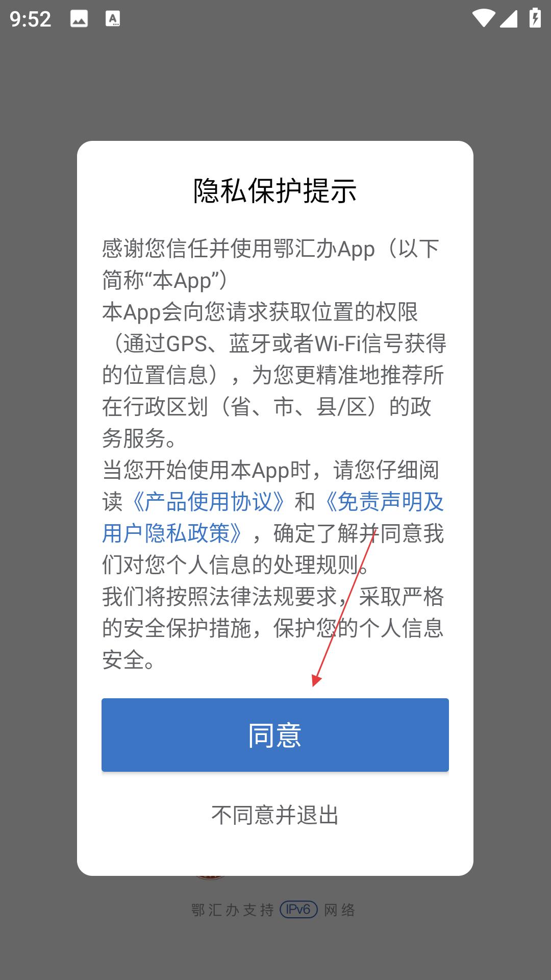Tap the partially hidden logo below the dialog
The height and width of the screenshot is (980, 551).
point(210,877)
